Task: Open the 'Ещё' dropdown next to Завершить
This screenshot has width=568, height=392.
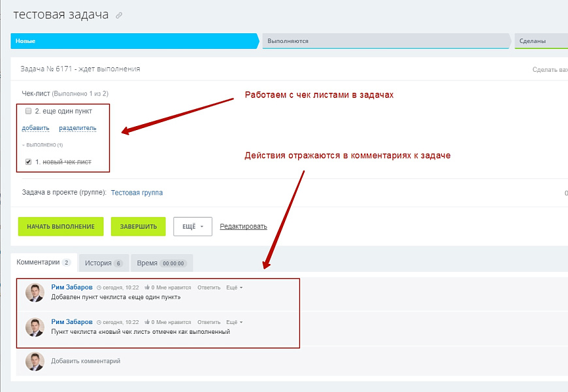Action: [192, 227]
